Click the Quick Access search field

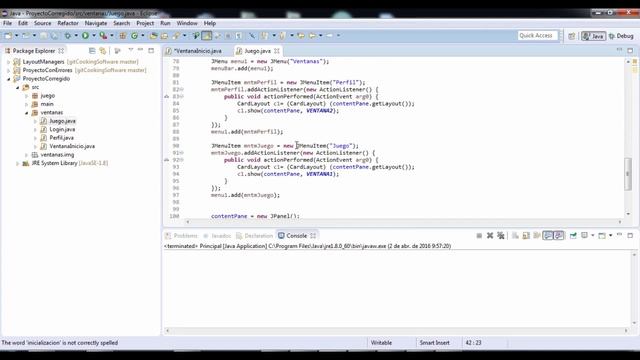[538, 36]
